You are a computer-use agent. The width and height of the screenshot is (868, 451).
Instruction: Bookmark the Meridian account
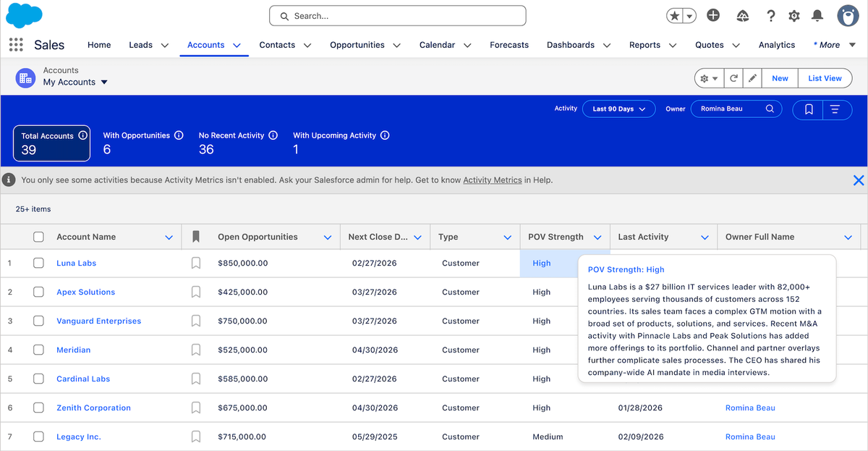tap(195, 350)
